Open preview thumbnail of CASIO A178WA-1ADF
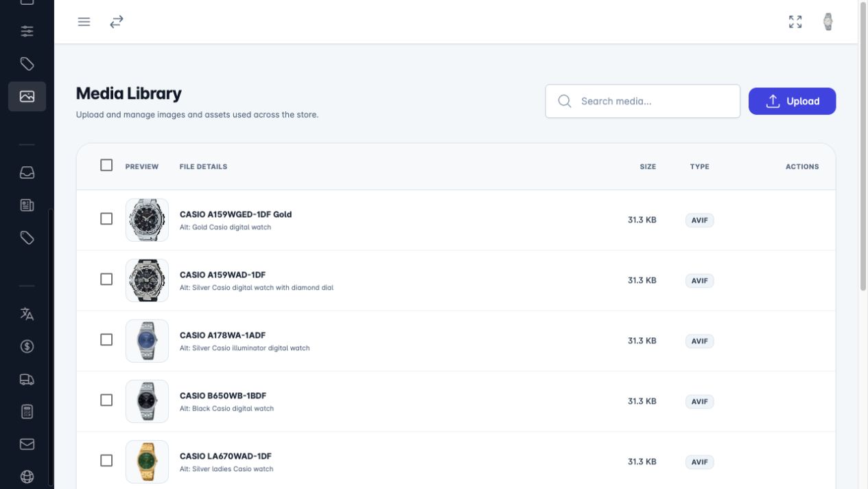 [147, 341]
